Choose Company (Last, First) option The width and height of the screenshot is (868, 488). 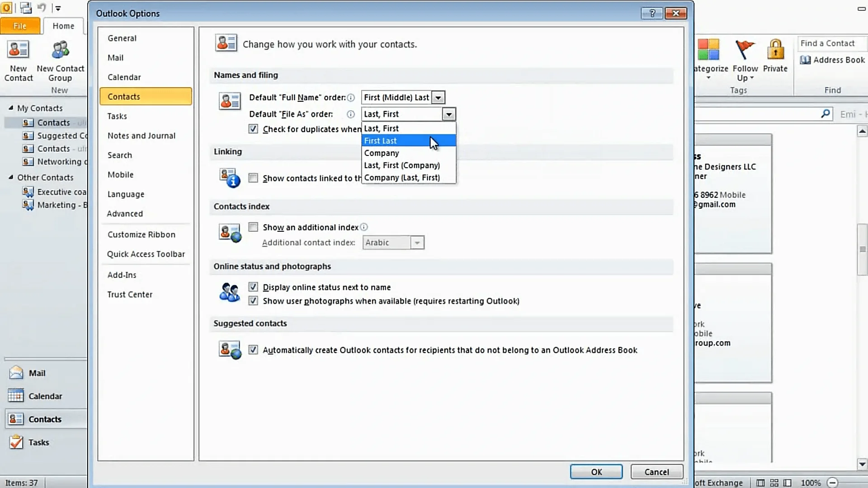[409, 178]
